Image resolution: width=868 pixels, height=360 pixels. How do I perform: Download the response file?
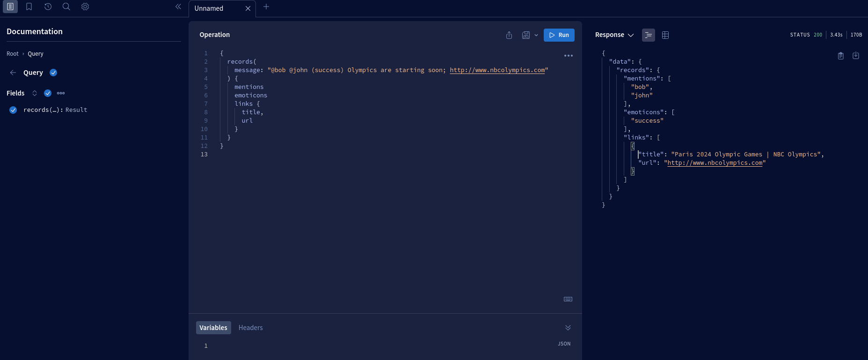pyautogui.click(x=856, y=56)
